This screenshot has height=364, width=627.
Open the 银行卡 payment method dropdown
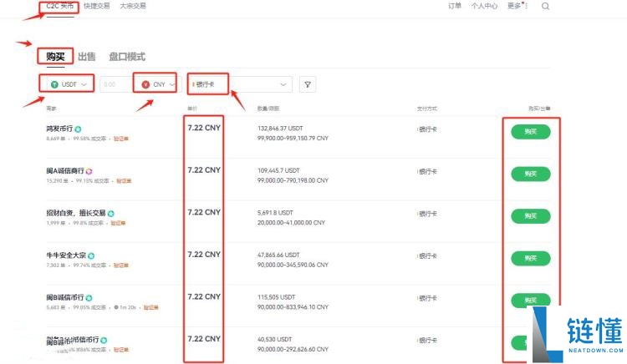(240, 84)
